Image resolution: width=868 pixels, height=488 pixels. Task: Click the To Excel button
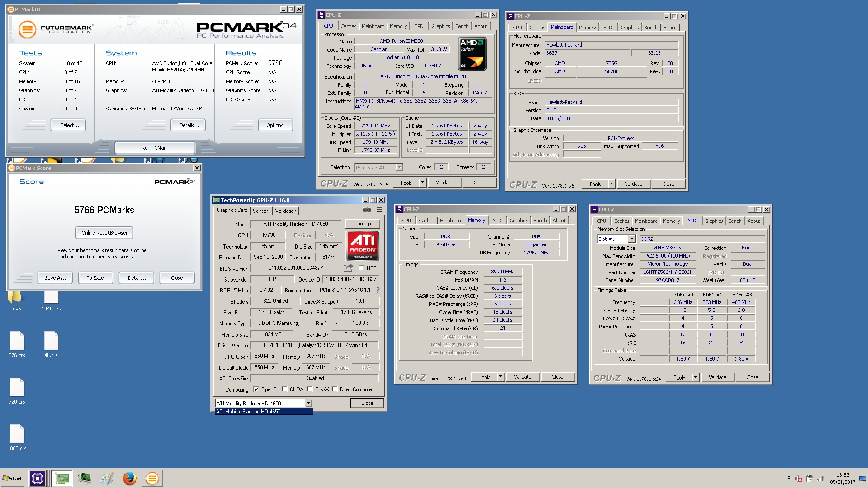coord(95,278)
